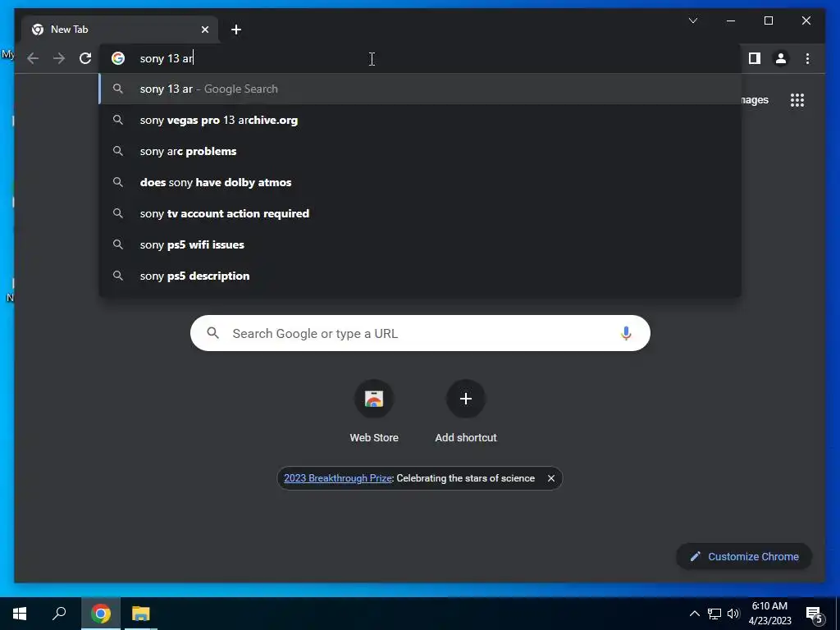Click search icon beside 'sony vegas pro 13 archive.org'
Viewport: 840px width, 630px height.
pos(118,120)
